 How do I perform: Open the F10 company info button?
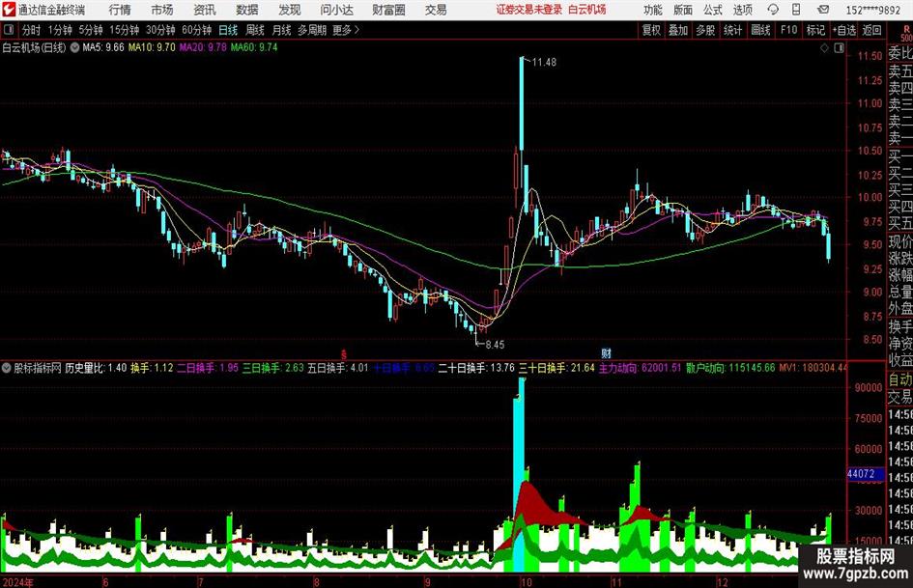(x=789, y=30)
